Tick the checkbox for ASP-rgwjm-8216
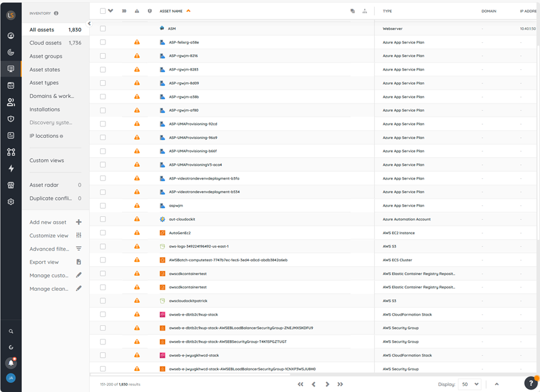This screenshot has width=540, height=392. (x=102, y=56)
